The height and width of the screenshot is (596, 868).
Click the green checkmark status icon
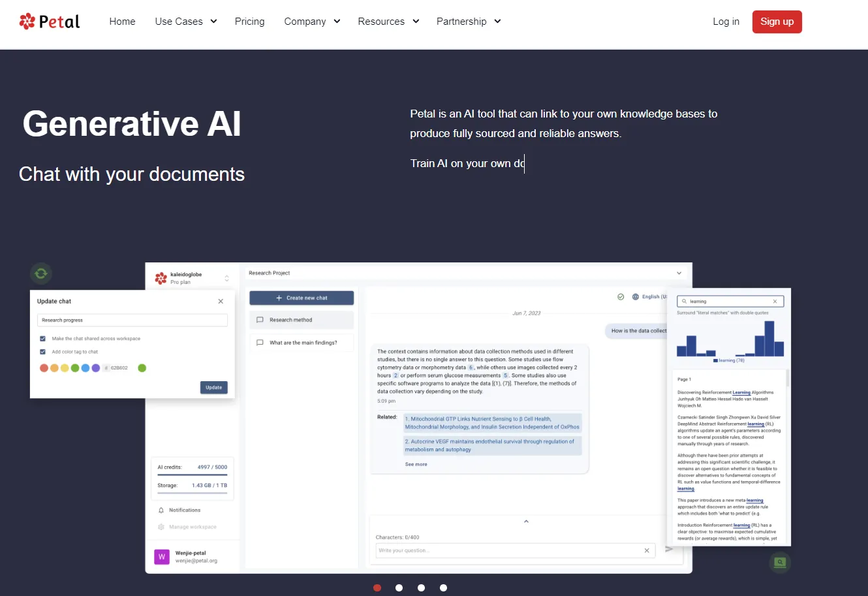621,297
